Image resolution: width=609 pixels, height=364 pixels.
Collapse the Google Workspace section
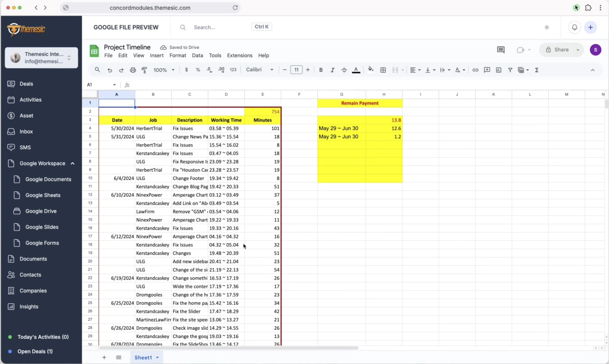click(x=73, y=163)
